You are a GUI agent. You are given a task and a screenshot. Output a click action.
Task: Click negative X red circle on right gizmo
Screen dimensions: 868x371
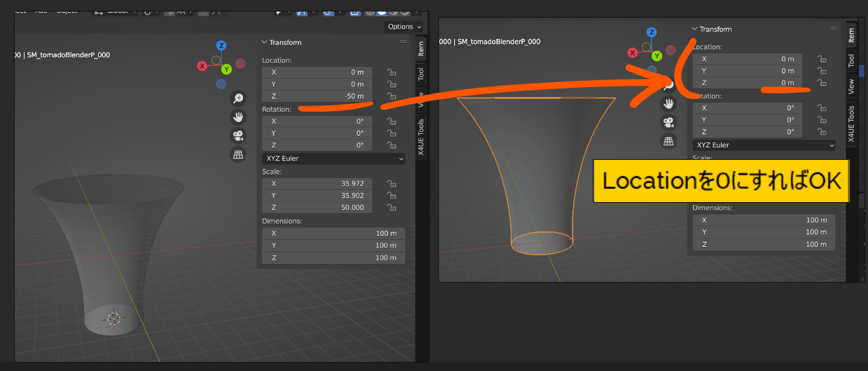[x=671, y=50]
